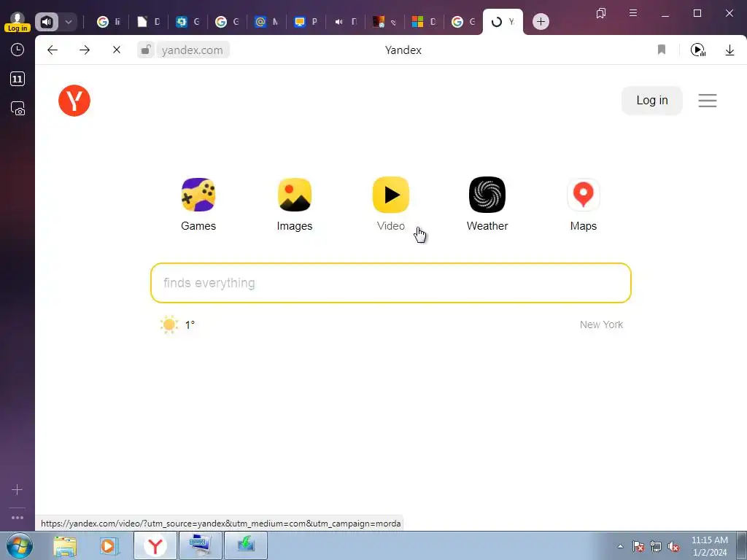The width and height of the screenshot is (747, 560).
Task: Go back to the previous page
Action: tap(53, 50)
